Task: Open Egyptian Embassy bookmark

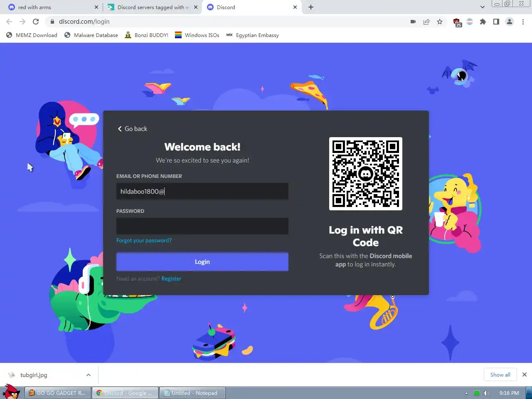Action: pyautogui.click(x=252, y=35)
